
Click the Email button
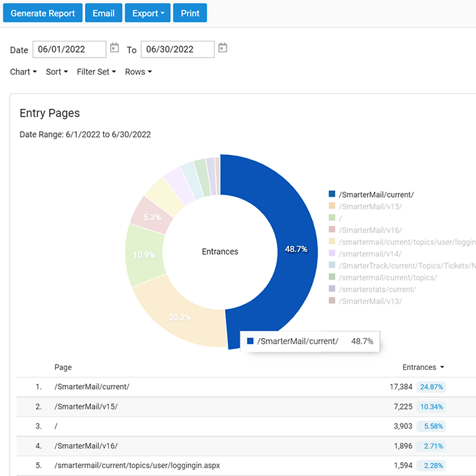(103, 13)
